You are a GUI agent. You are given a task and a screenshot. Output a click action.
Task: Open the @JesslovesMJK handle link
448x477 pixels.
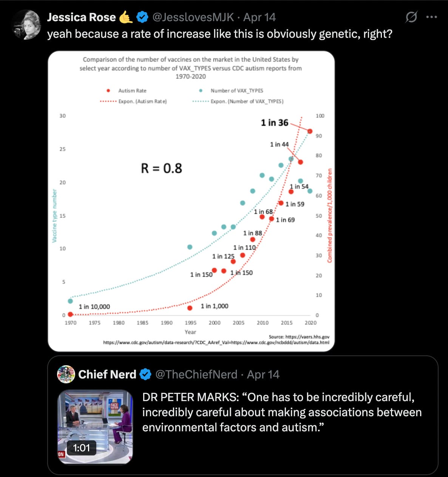(193, 17)
